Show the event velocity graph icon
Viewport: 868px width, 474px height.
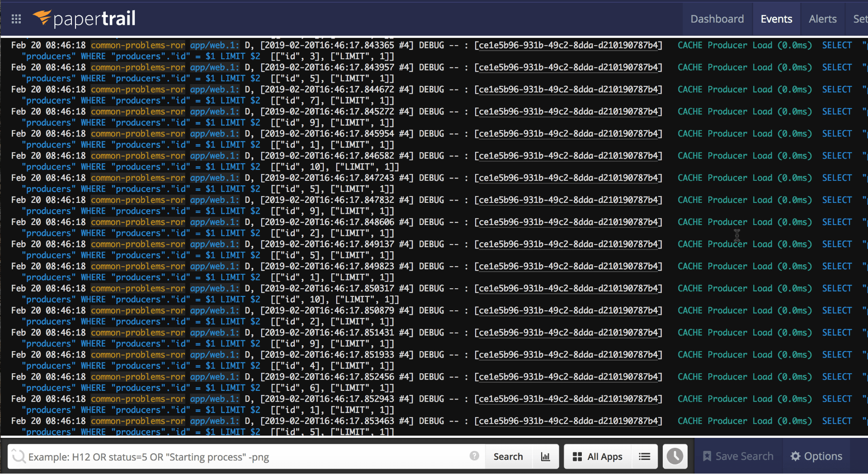click(546, 457)
